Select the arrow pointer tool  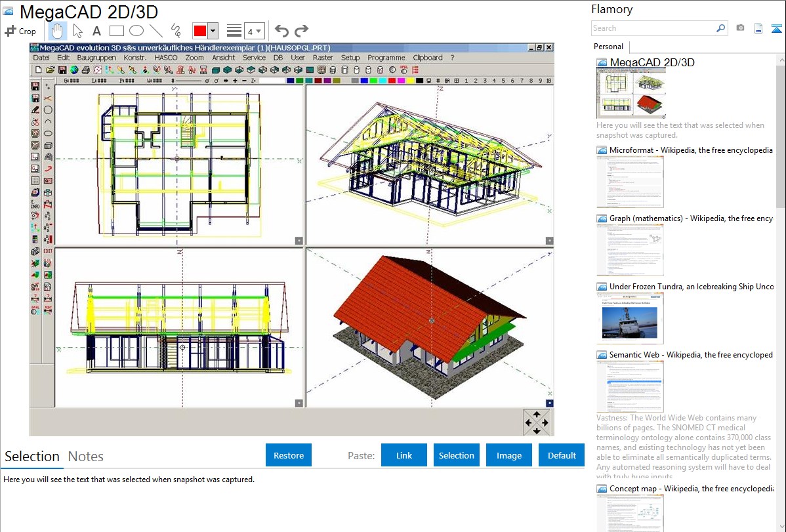pos(78,31)
